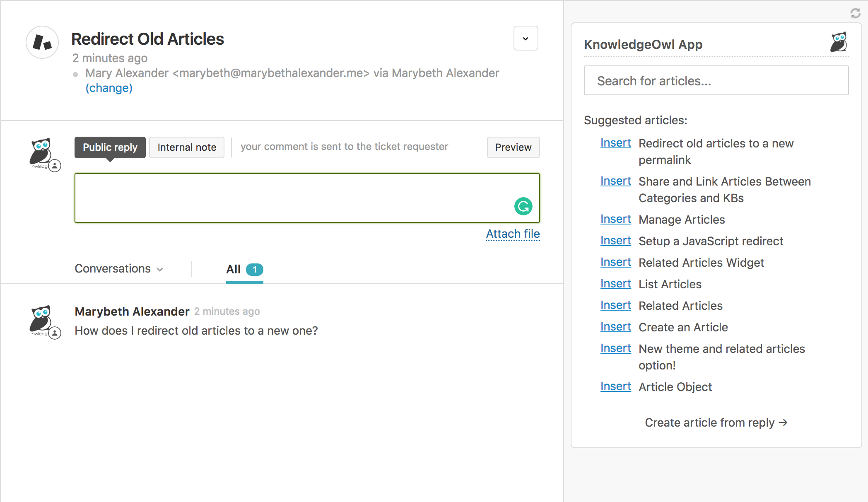This screenshot has width=868, height=502.
Task: Switch to Internal note mode
Action: point(187,147)
